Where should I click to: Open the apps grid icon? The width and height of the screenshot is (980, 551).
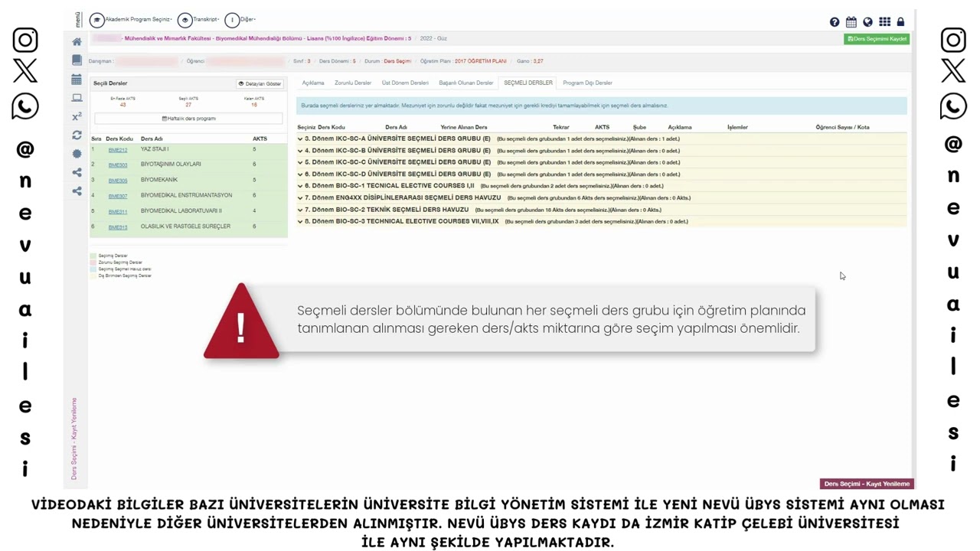coord(884,22)
